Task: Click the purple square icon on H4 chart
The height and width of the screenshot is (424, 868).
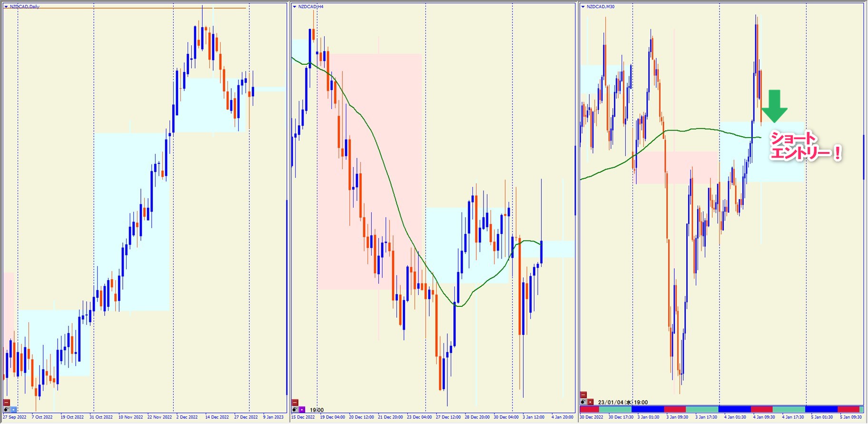Action: point(302,409)
